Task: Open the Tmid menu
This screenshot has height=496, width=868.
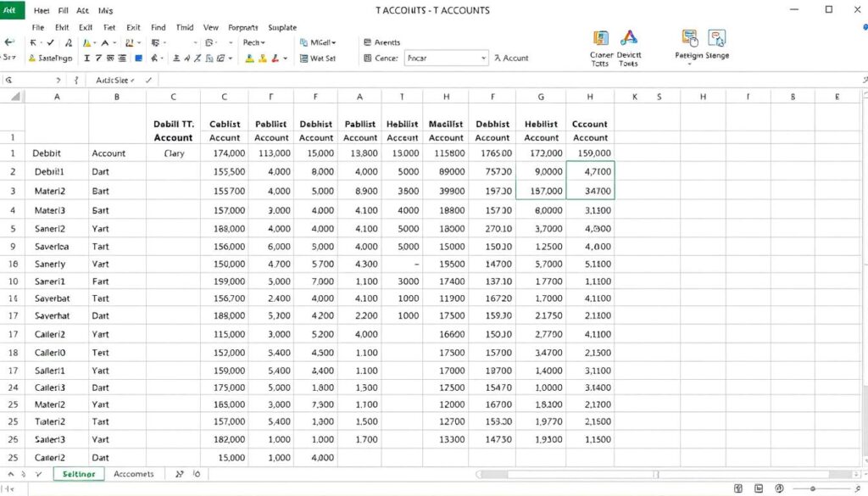Action: [x=185, y=27]
